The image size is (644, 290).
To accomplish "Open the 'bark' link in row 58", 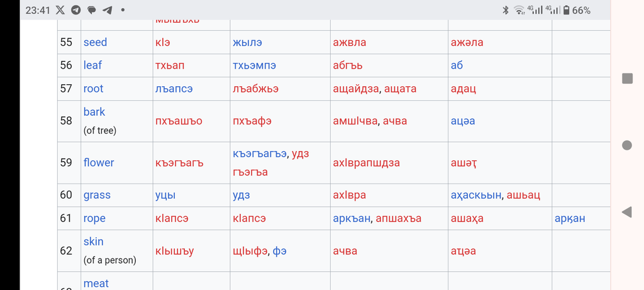I will pyautogui.click(x=94, y=112).
